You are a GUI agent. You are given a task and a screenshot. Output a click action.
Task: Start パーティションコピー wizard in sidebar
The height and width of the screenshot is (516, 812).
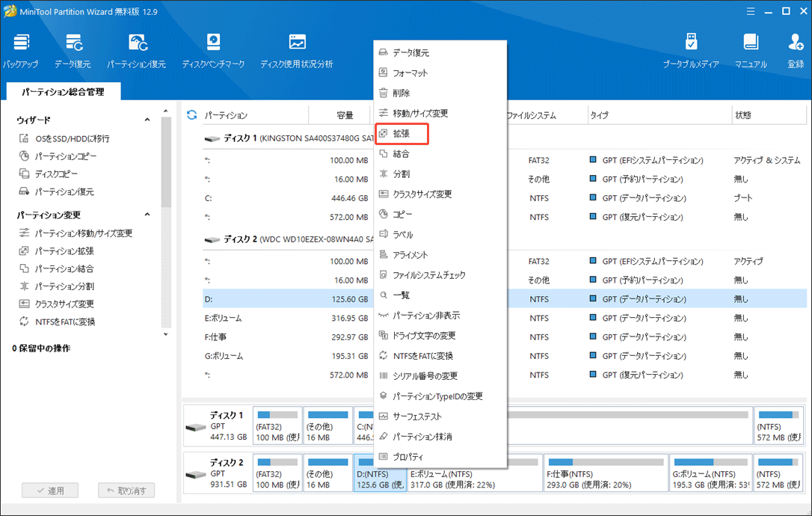[58, 156]
